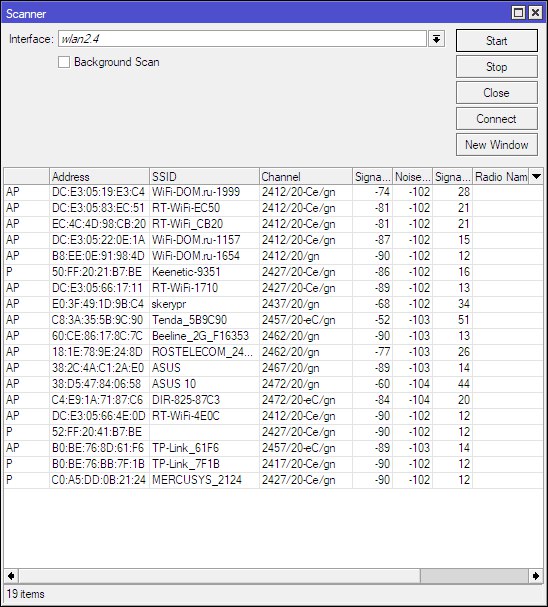Stop the wireless scan

tap(497, 67)
